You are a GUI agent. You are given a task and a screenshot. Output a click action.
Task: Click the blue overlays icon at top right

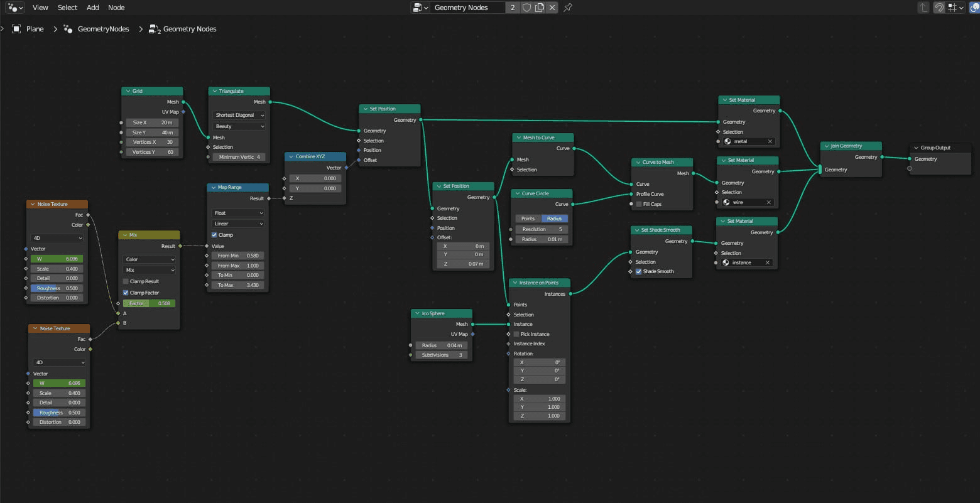click(976, 8)
